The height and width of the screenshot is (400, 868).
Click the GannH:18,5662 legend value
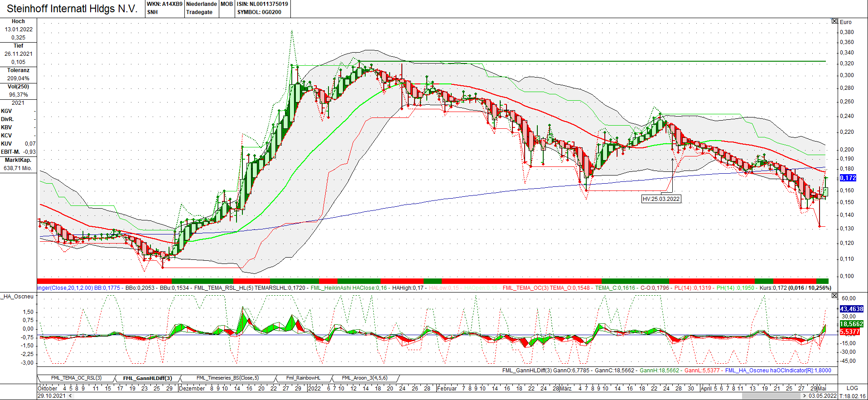pos(659,371)
